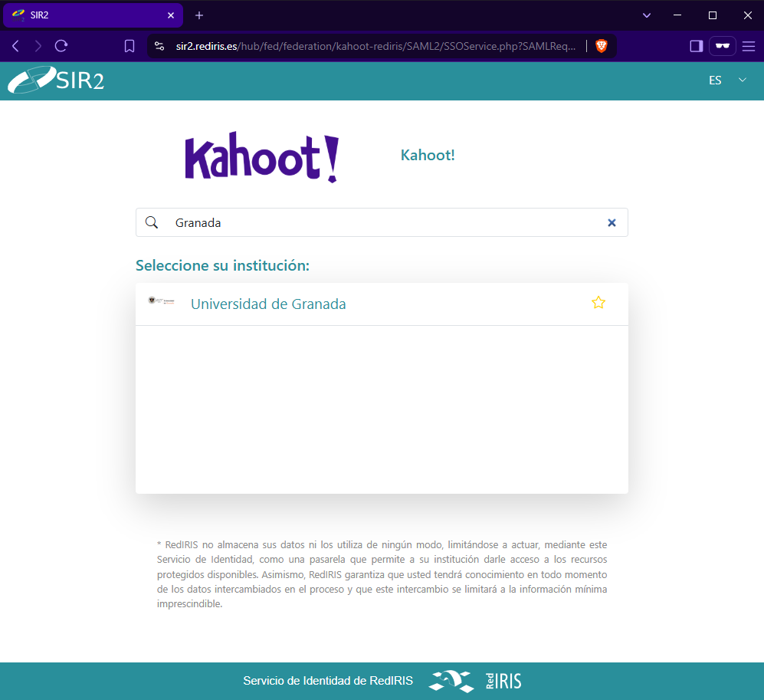This screenshot has height=700, width=764.
Task: Open the tab search chevron in title bar
Action: 647,15
